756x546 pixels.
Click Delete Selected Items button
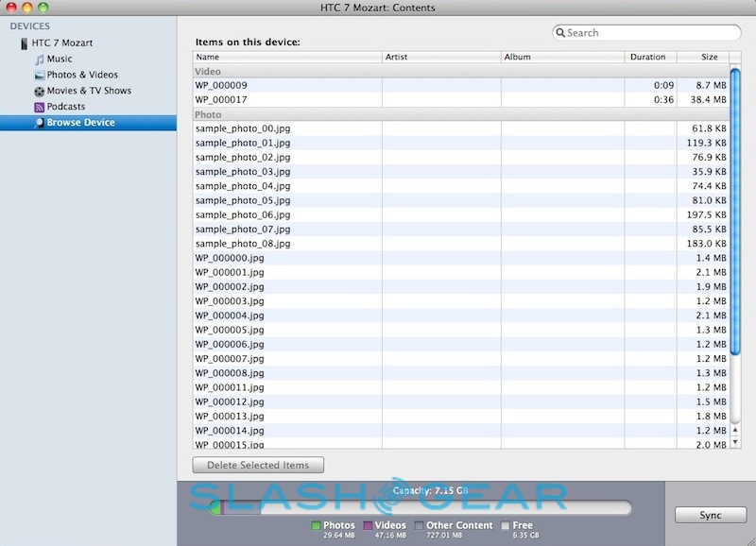258,465
